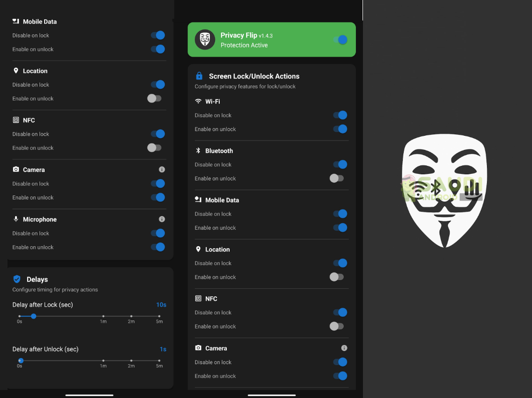Click the Camera icon in left panel
This screenshot has height=398, width=532.
pyautogui.click(x=15, y=169)
